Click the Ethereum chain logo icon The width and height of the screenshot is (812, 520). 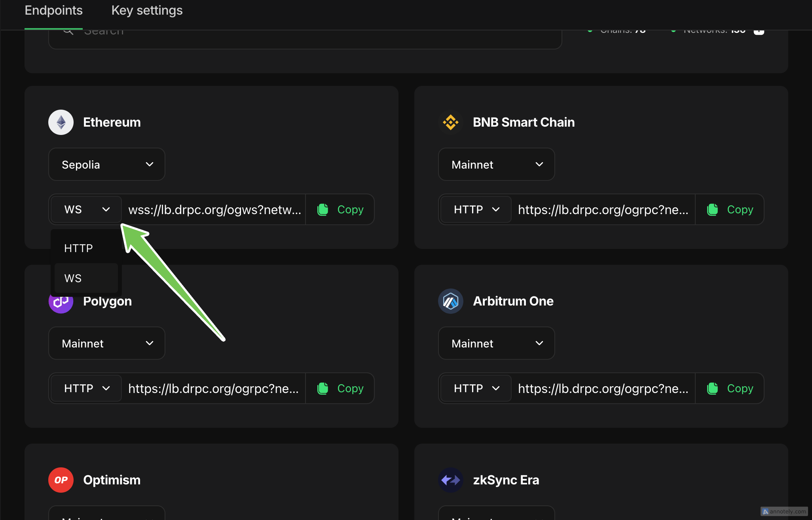(x=61, y=122)
